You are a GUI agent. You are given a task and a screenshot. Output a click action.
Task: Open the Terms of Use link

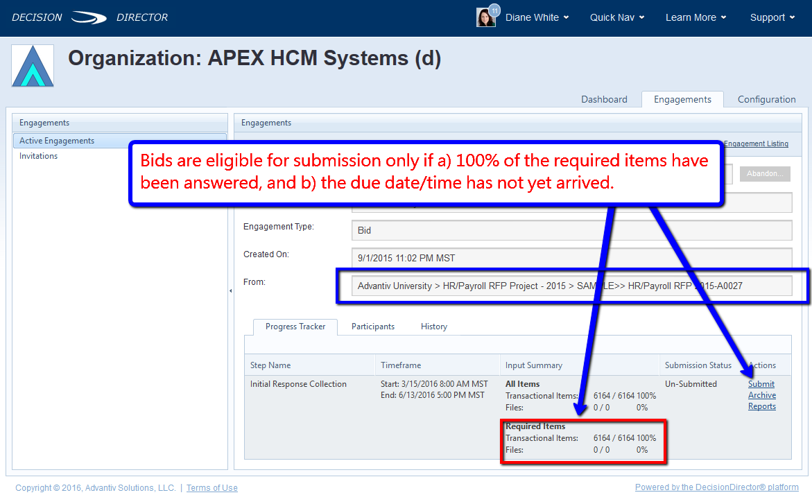(x=211, y=488)
